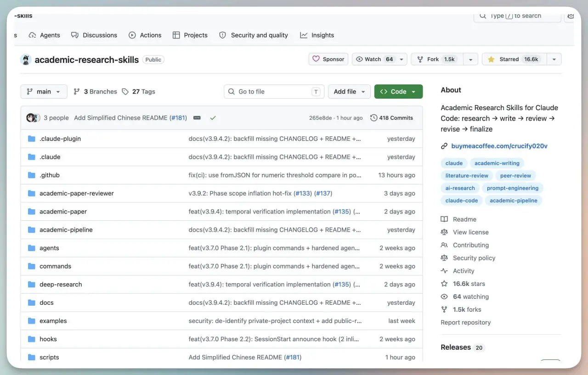Click the folder icon beside commands
The image size is (588, 375).
pyautogui.click(x=32, y=266)
